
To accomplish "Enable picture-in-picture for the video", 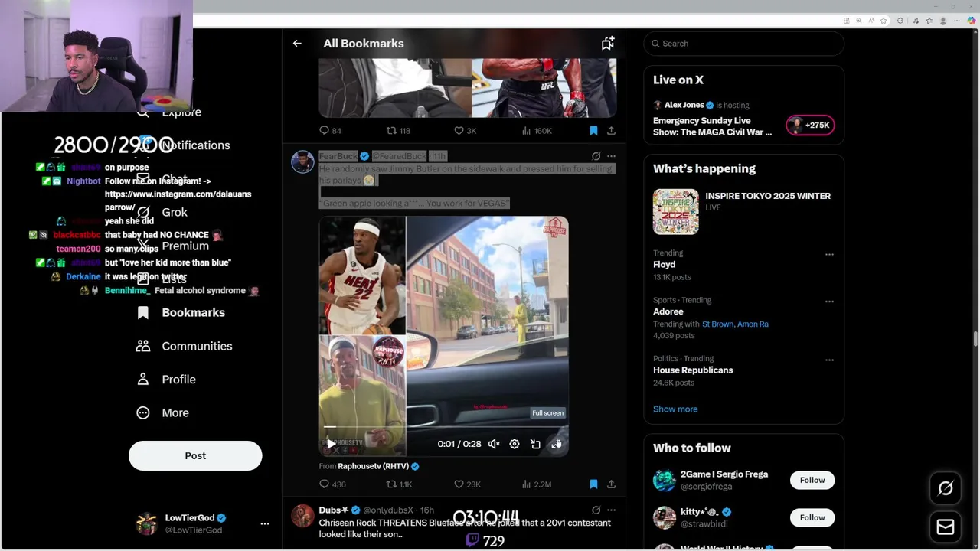I will [x=535, y=444].
